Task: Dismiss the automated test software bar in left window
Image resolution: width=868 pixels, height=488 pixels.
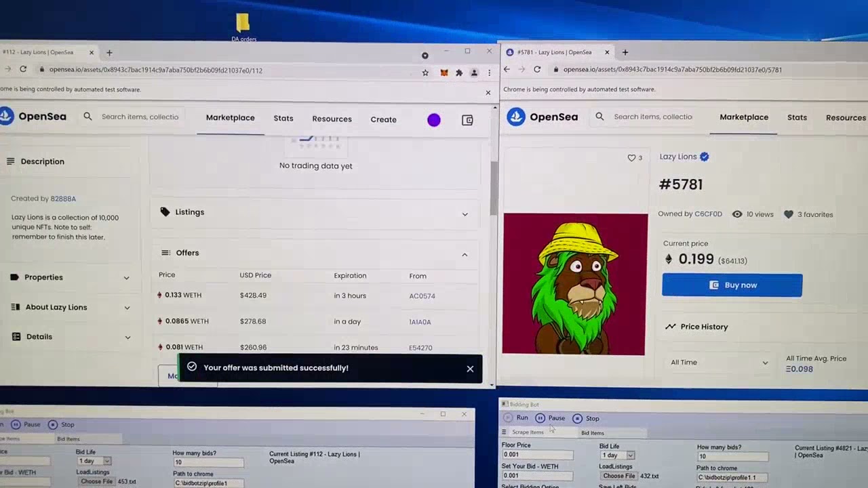Action: pyautogui.click(x=488, y=92)
